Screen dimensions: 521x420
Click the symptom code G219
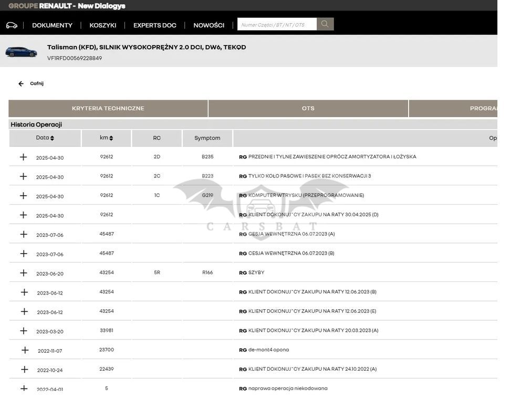(207, 195)
